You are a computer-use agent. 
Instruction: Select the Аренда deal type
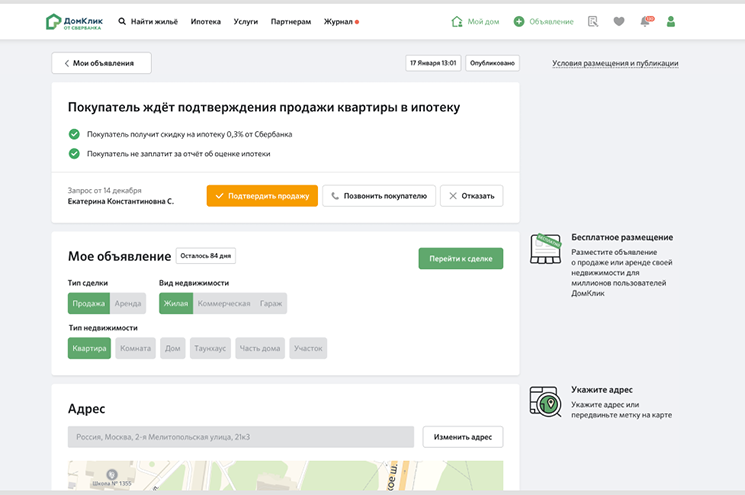(128, 303)
